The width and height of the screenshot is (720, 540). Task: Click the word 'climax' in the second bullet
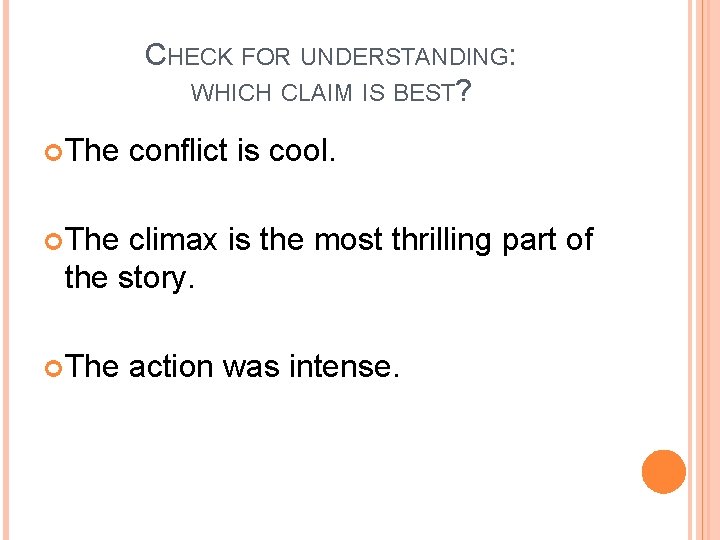tap(173, 239)
